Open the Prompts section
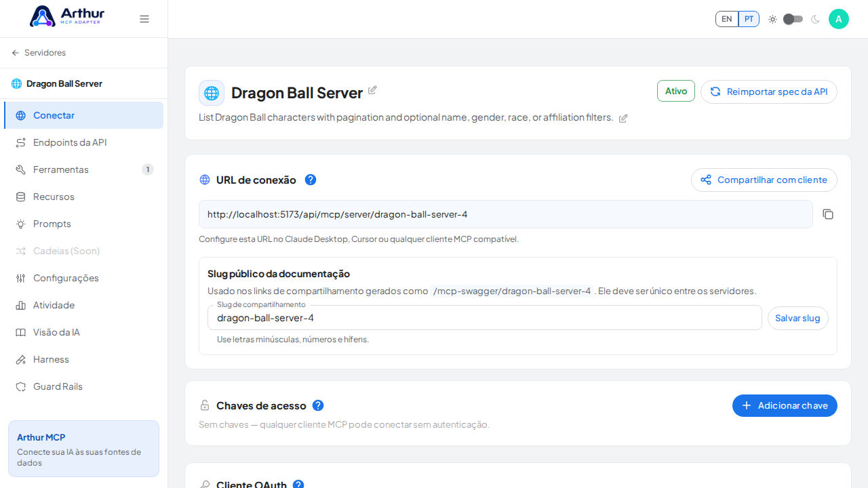This screenshot has height=488, width=868. [x=83, y=224]
